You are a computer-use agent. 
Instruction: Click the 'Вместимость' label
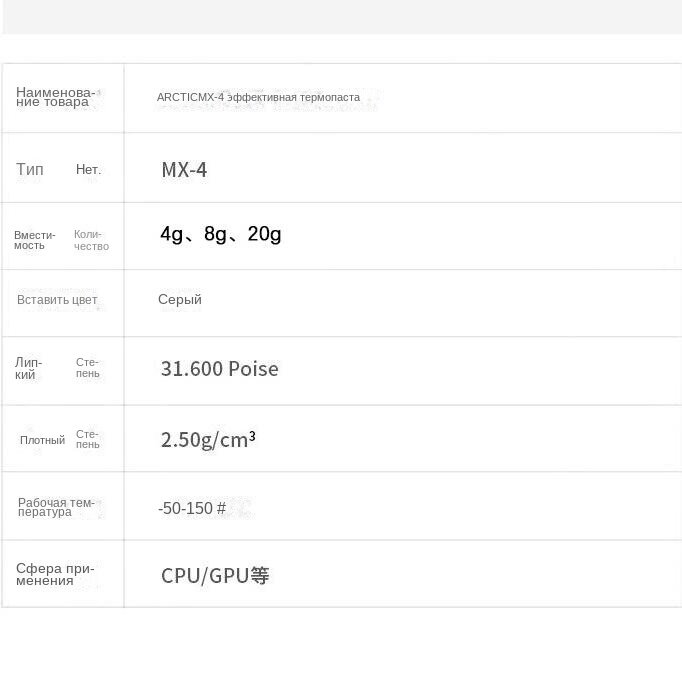(35, 240)
